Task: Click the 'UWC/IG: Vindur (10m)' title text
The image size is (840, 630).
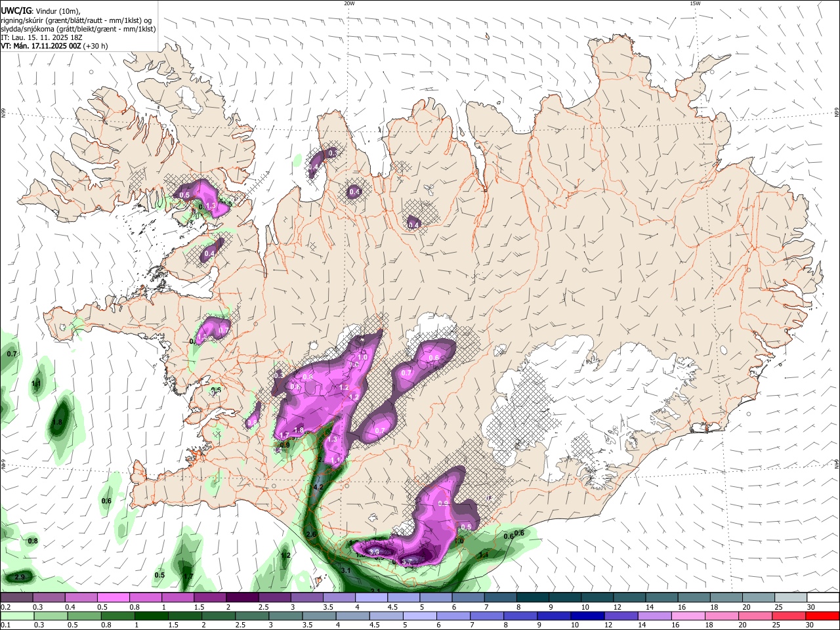Action: click(41, 10)
